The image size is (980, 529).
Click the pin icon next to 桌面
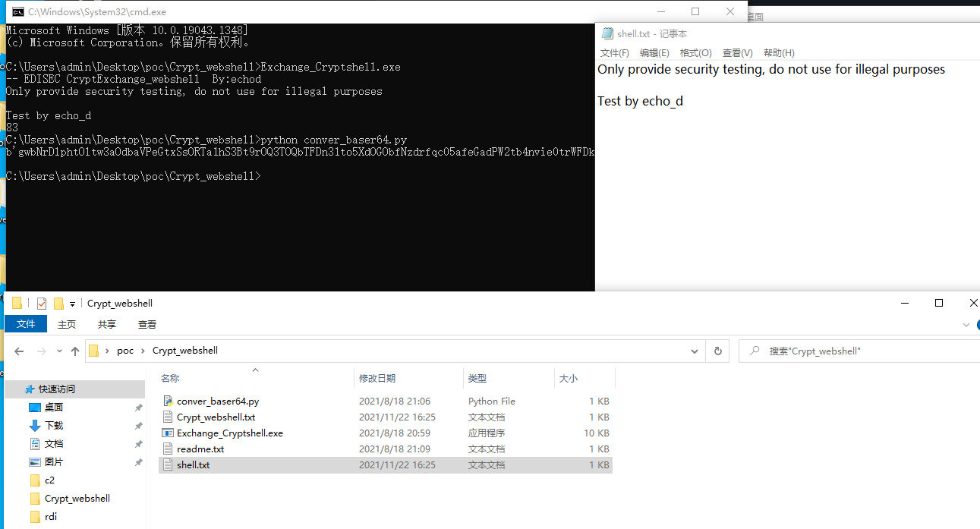139,408
